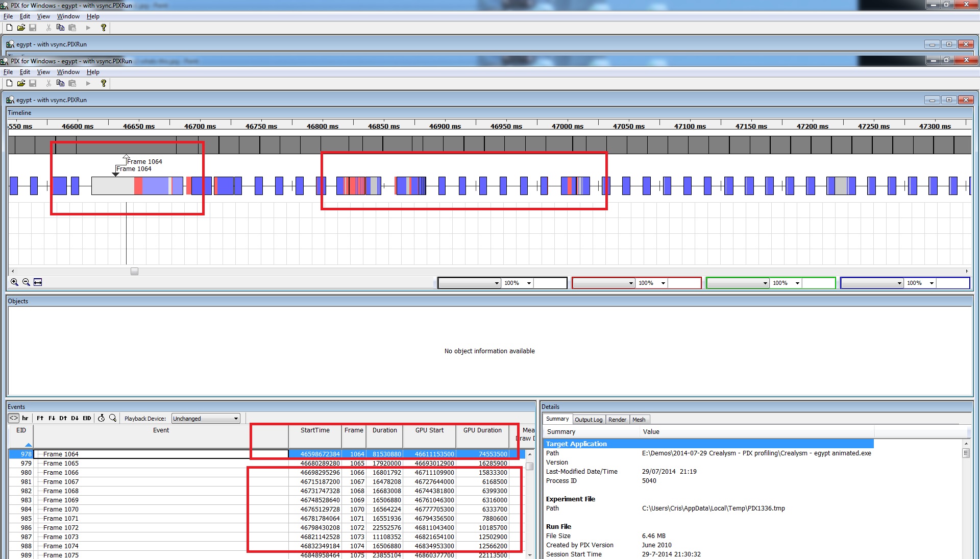
Task: Switch to the Output Log tab
Action: coord(589,420)
